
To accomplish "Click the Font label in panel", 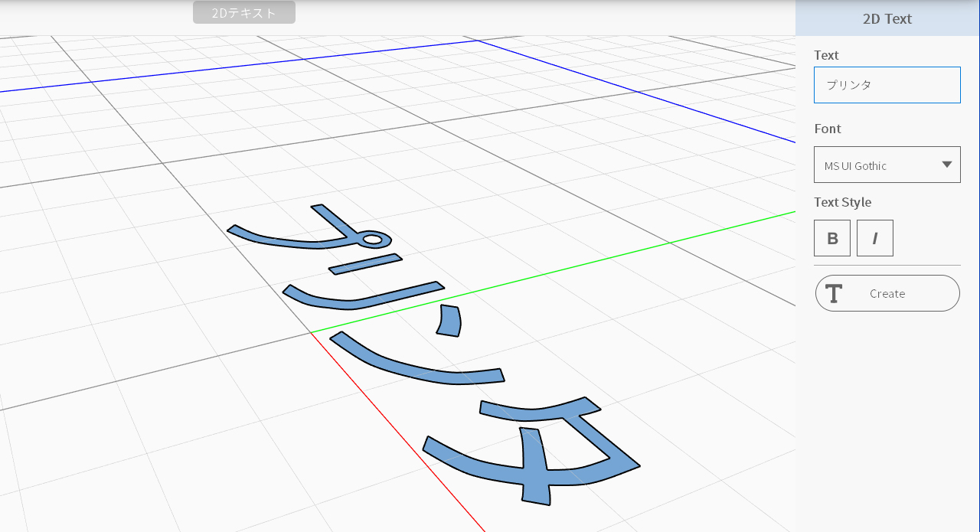I will pyautogui.click(x=827, y=129).
